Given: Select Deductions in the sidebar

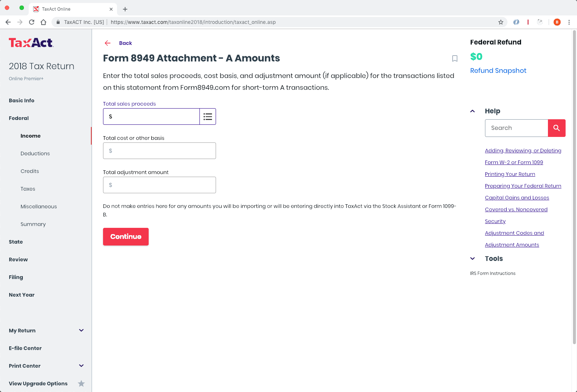Looking at the screenshot, I should click(x=35, y=153).
